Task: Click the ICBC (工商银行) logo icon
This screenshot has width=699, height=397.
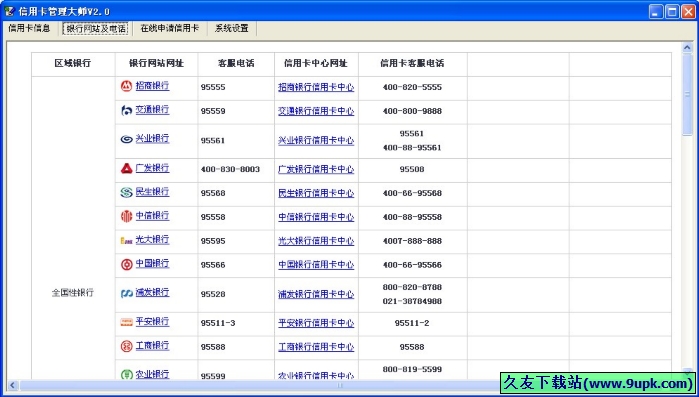Action: tap(127, 346)
